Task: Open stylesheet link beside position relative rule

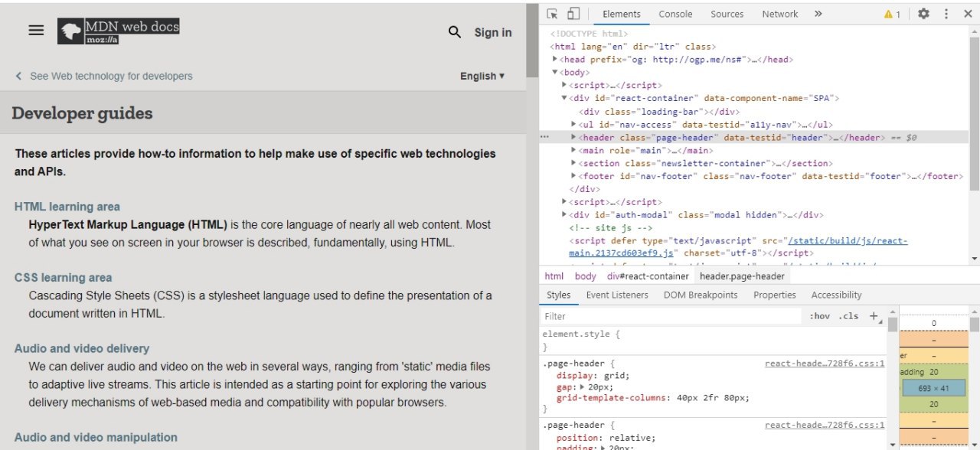Action: [x=825, y=425]
